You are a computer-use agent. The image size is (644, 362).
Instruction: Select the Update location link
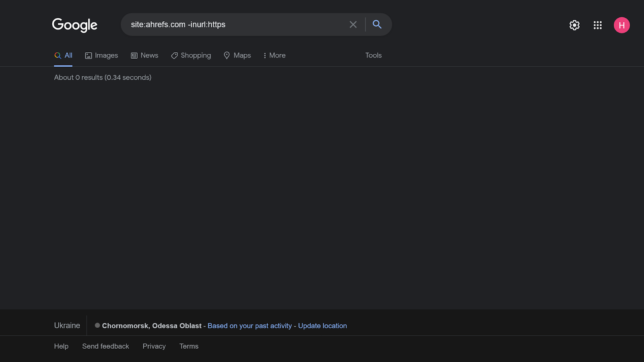click(322, 326)
